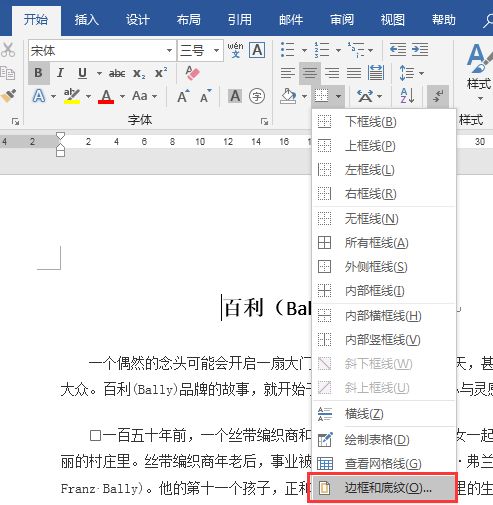Collapse the Borders dropdown arrow
The width and height of the screenshot is (493, 505).
[x=338, y=97]
